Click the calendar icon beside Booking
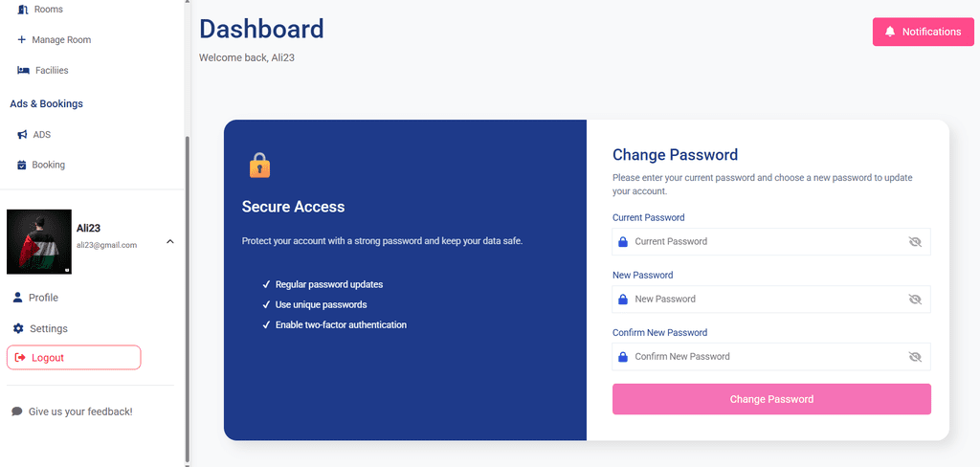Image resolution: width=980 pixels, height=467 pixels. click(22, 166)
